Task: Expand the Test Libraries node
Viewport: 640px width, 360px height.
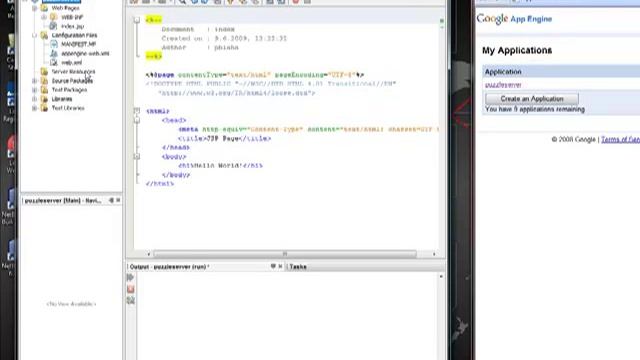Action: pyautogui.click(x=35, y=108)
